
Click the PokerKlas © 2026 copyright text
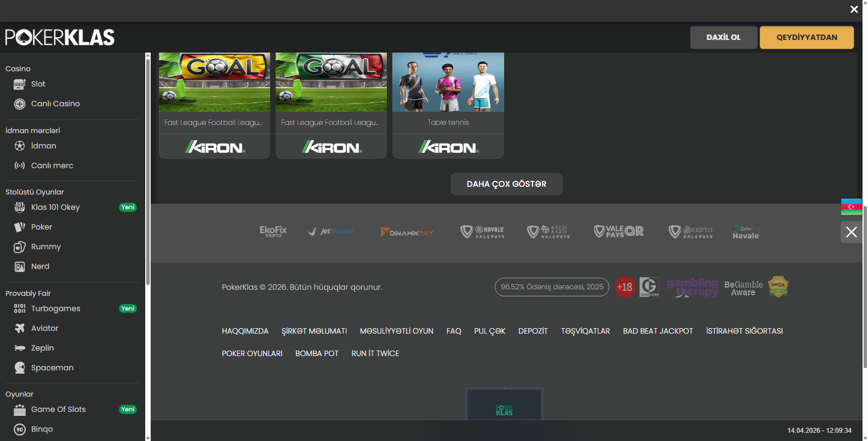(x=302, y=287)
